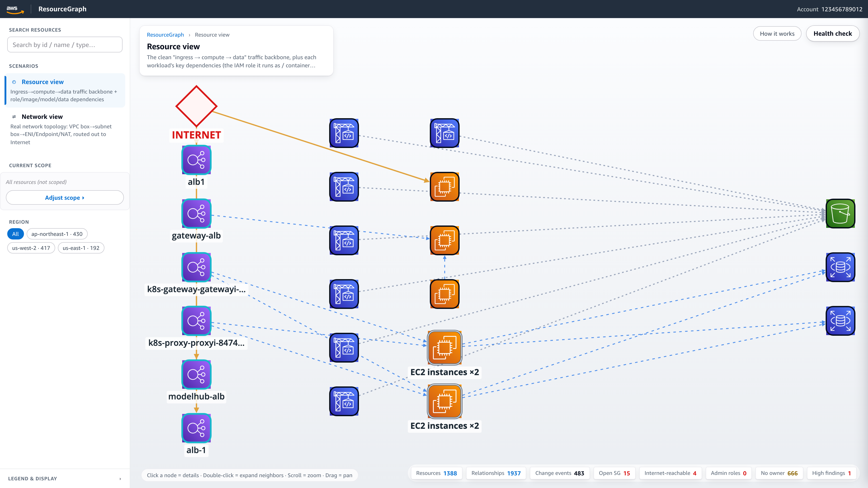Click the modelhub-alb load balancer node
Screen dimensions: 868x488
tap(196, 375)
